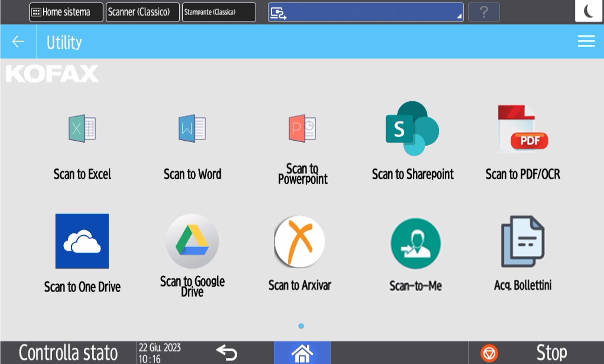Image resolution: width=604 pixels, height=364 pixels.
Task: Launch the Scan to Google Drive icon
Action: 192,241
